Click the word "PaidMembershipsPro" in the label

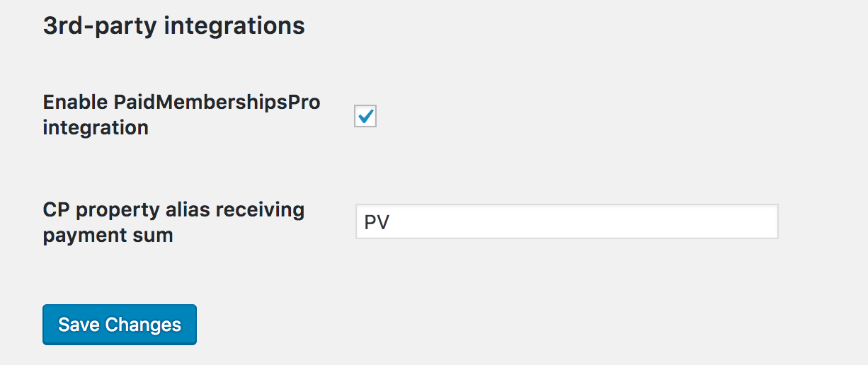[x=217, y=103]
